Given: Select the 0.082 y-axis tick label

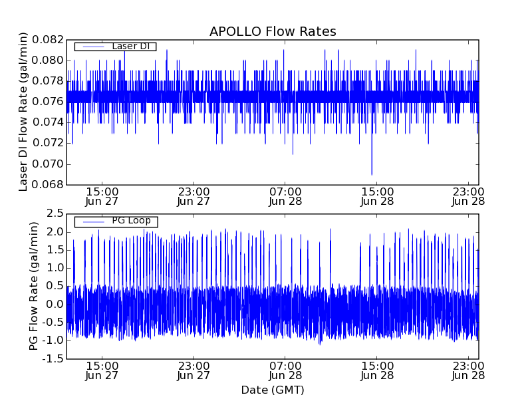Looking at the screenshot, I should [x=48, y=40].
